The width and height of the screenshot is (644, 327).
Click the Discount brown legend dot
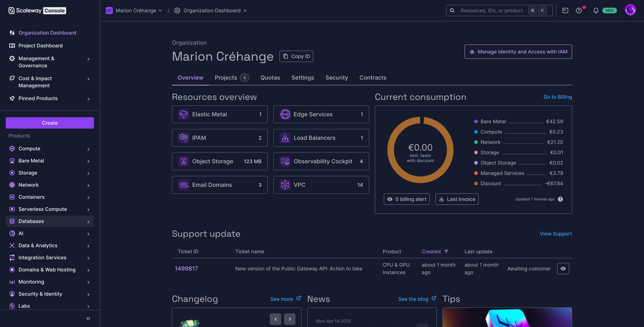pyautogui.click(x=476, y=183)
